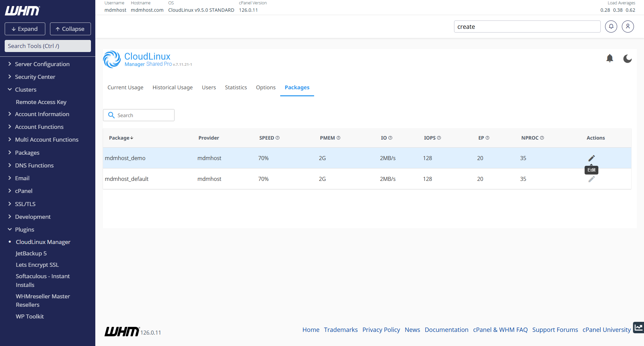This screenshot has height=346, width=644.
Task: Select the mdmhost_demo package name
Action: tap(125, 158)
